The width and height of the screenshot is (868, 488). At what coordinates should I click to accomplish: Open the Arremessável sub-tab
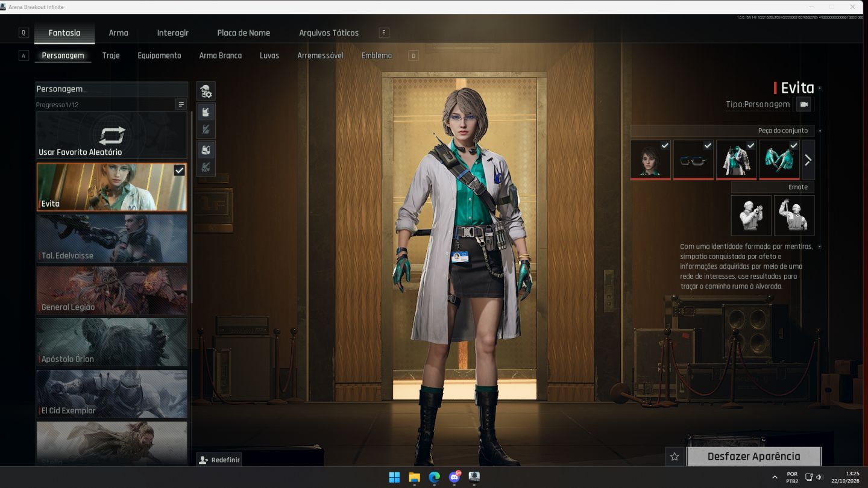(321, 55)
